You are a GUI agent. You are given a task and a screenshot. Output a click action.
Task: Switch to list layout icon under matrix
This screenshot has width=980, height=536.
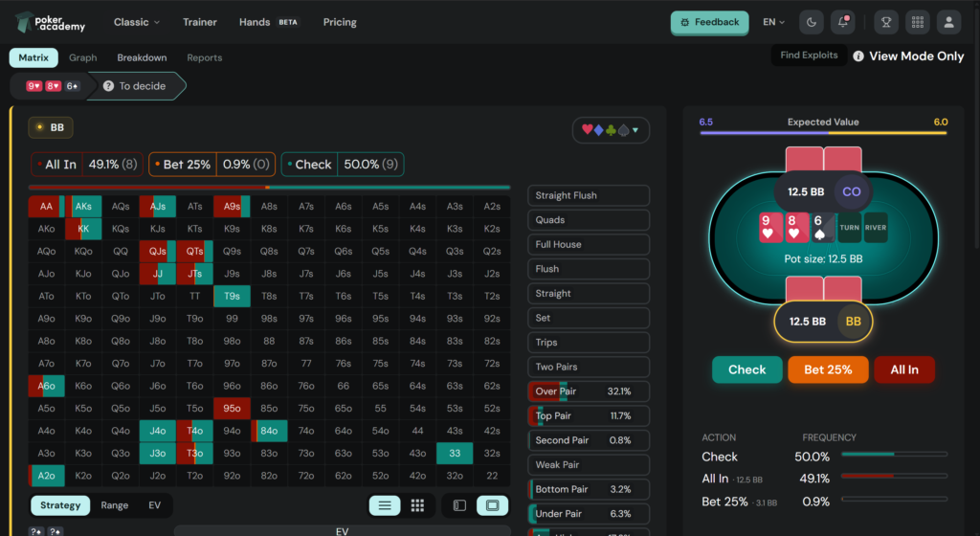[x=385, y=505]
